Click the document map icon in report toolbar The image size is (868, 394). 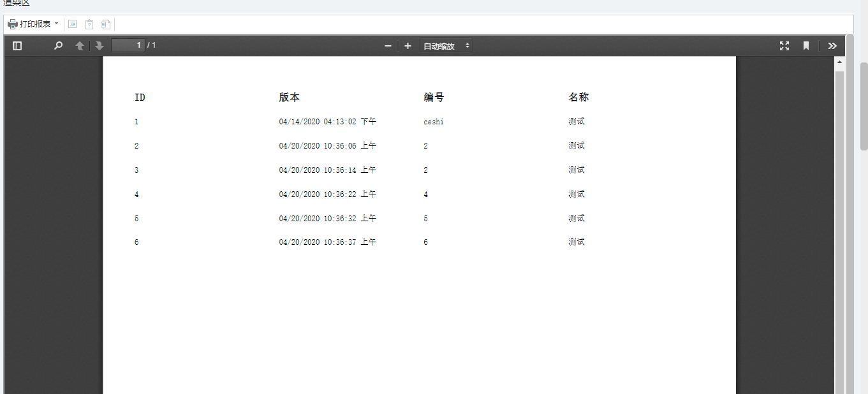(73, 24)
